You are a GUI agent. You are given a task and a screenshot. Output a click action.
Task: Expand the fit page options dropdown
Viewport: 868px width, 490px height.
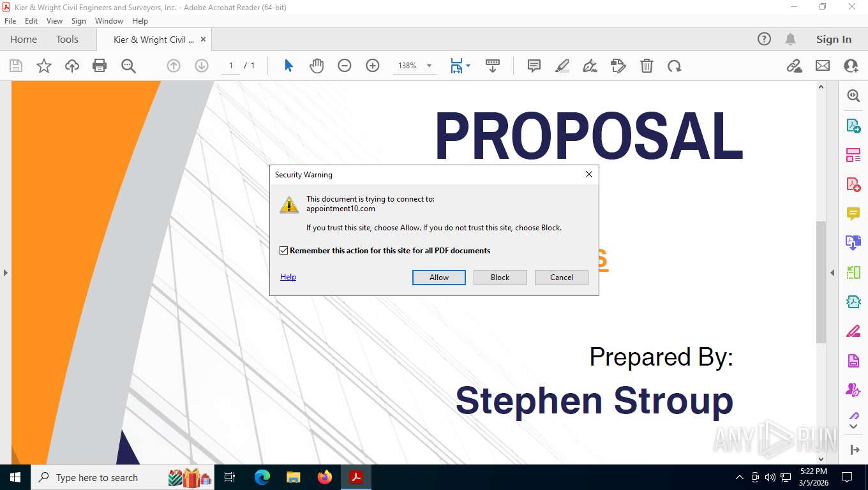468,66
